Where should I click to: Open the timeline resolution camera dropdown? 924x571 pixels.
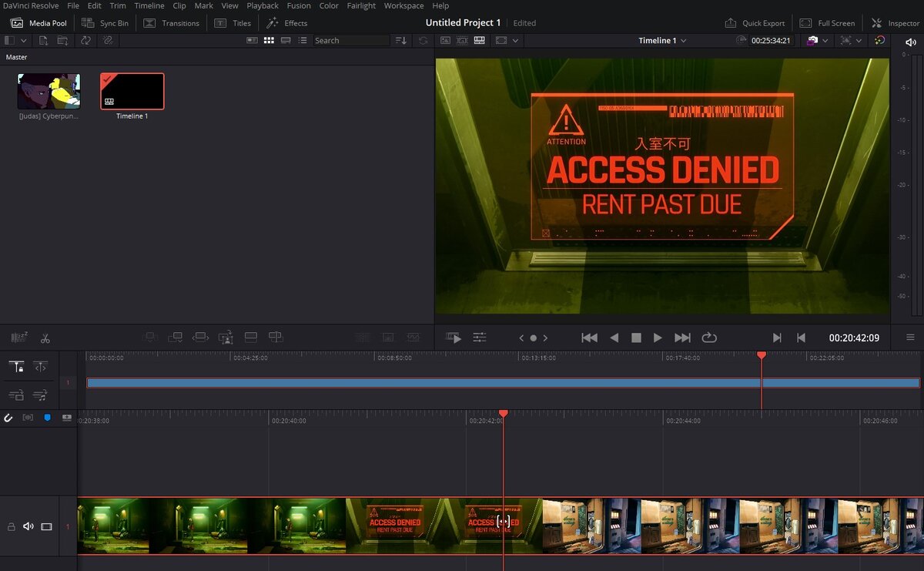tap(817, 40)
